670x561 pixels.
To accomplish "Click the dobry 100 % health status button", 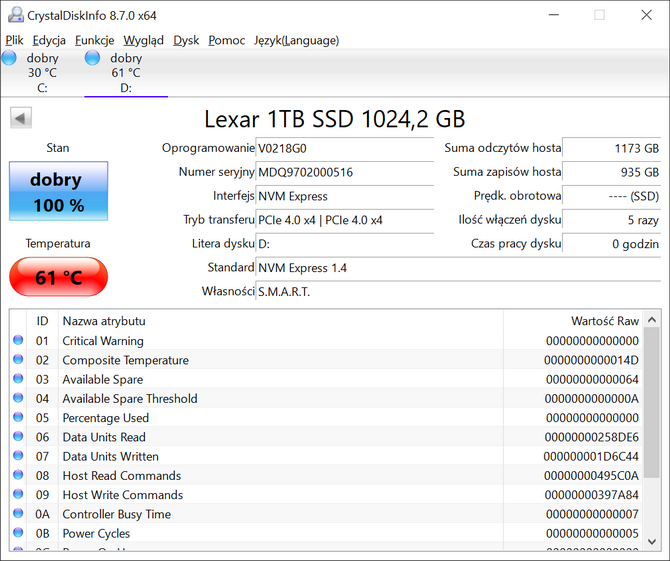I will pyautogui.click(x=59, y=191).
